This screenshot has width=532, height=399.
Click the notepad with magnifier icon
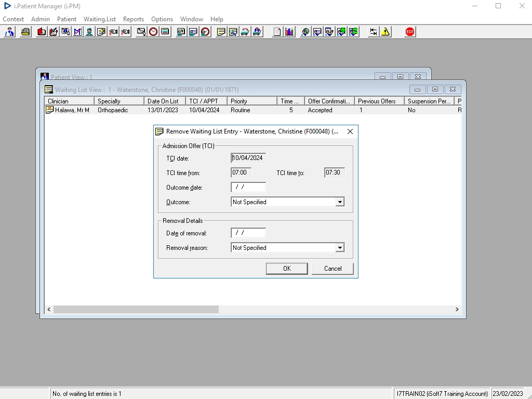coord(233,32)
